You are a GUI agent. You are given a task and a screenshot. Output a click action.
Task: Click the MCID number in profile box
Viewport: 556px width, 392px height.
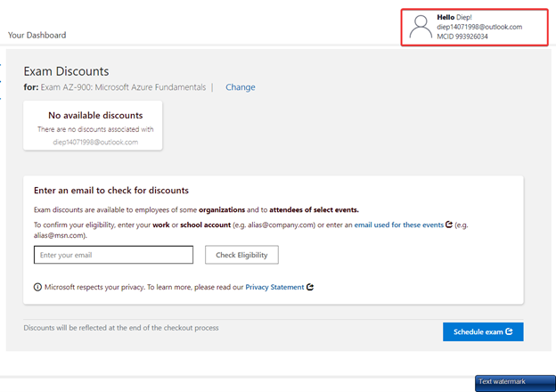pyautogui.click(x=462, y=37)
